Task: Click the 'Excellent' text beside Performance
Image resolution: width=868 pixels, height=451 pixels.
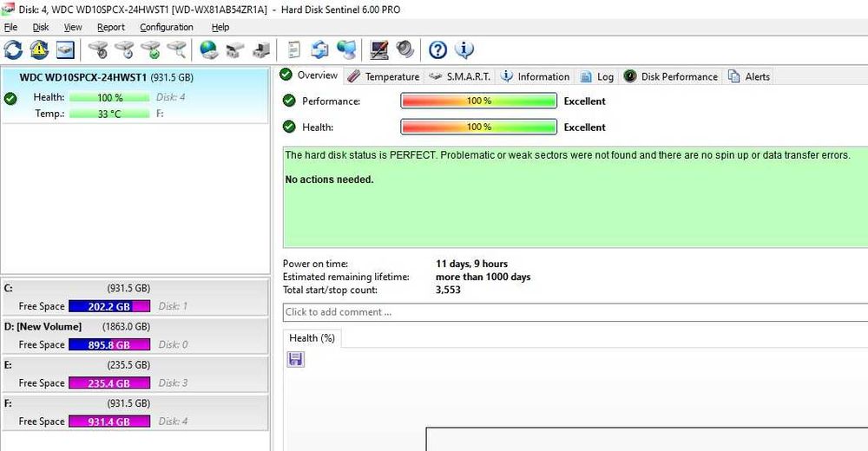Action: (584, 101)
